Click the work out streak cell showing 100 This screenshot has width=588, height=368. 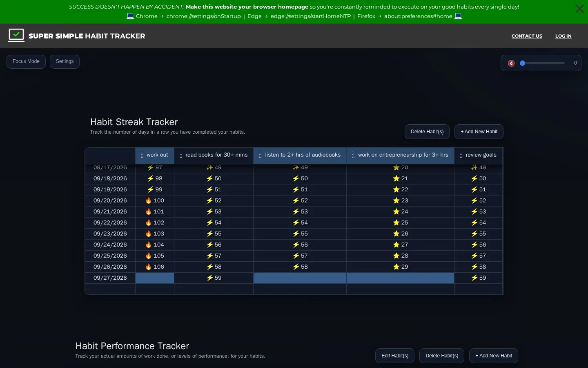click(155, 201)
